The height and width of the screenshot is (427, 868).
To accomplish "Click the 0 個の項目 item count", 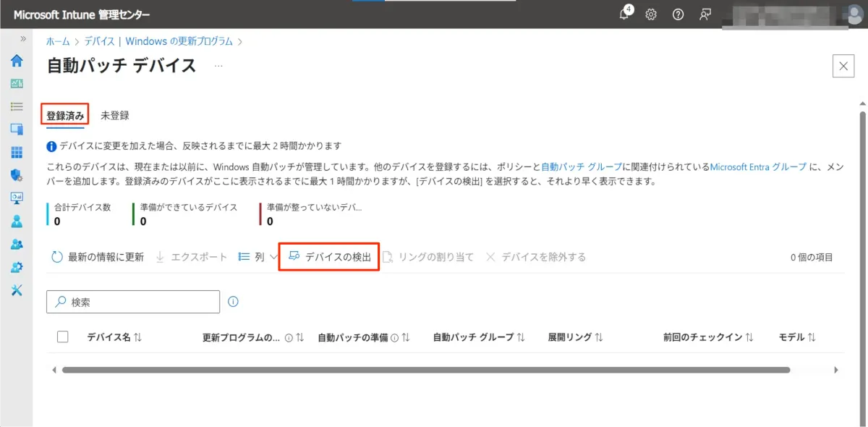I will point(812,257).
